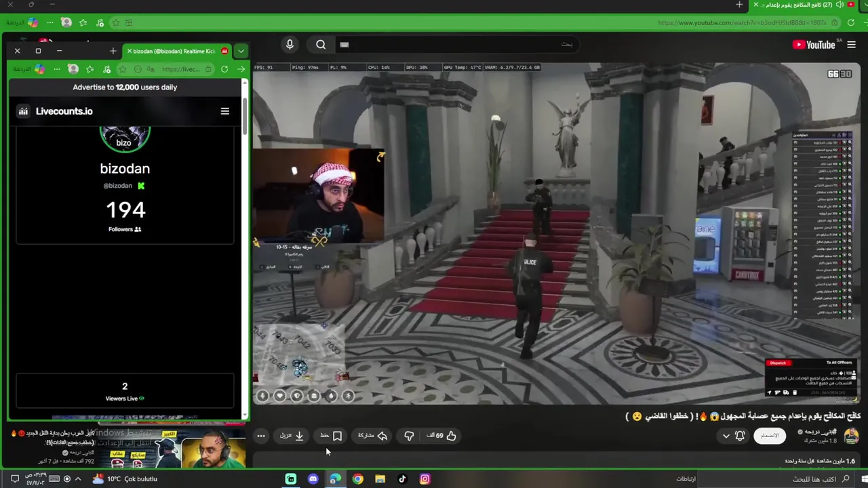Open the new tab plus in YouTube window

(739, 5)
